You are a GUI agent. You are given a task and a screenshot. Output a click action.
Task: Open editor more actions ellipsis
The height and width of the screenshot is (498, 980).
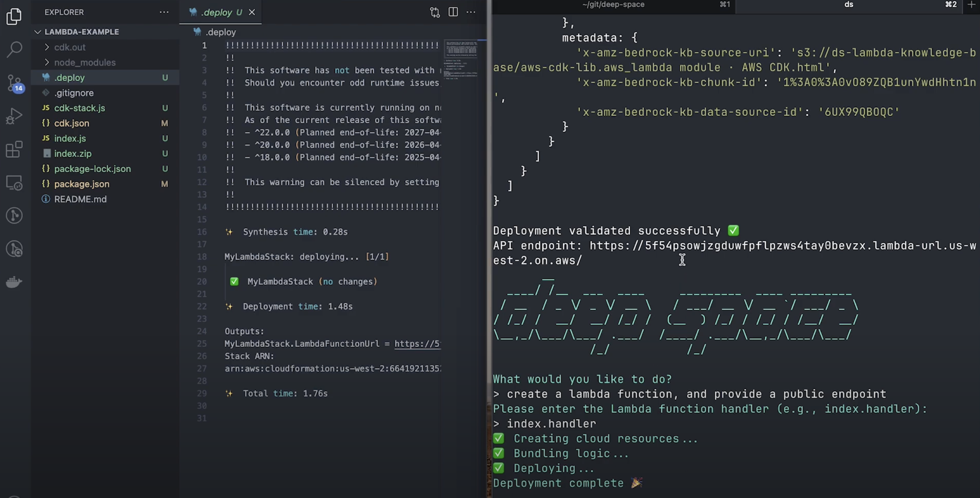(471, 12)
